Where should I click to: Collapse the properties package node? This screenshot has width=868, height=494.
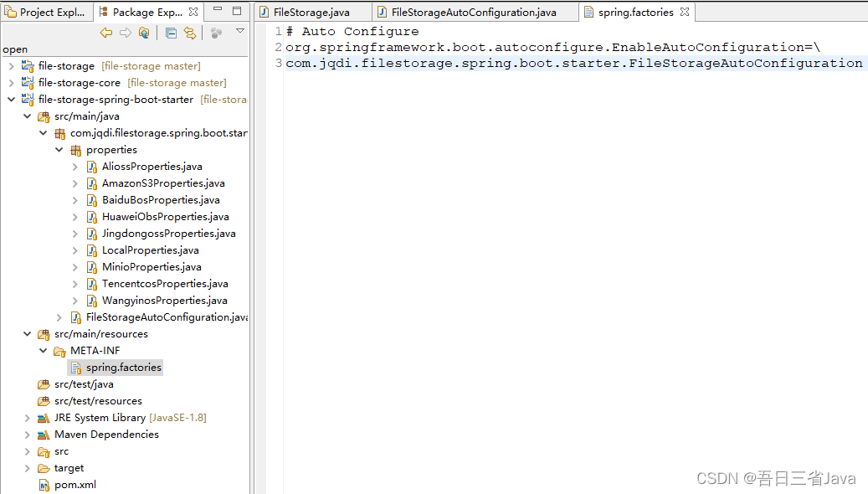(x=58, y=149)
